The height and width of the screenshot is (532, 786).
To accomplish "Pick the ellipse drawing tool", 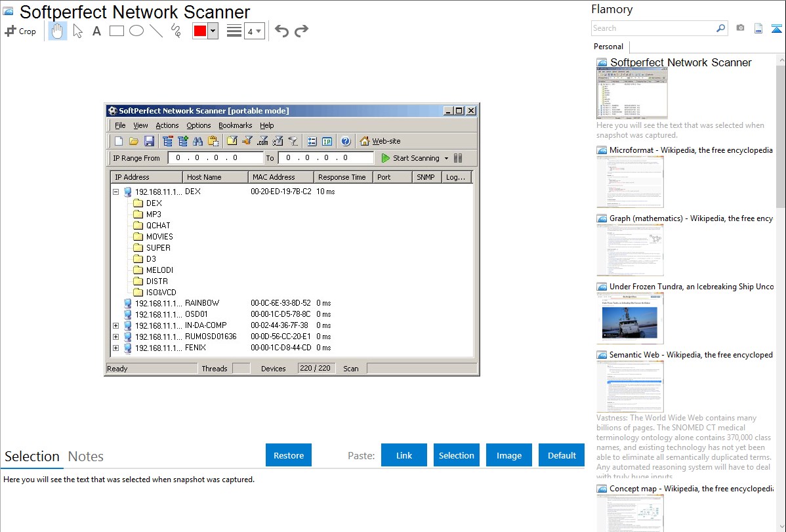I will pyautogui.click(x=136, y=31).
